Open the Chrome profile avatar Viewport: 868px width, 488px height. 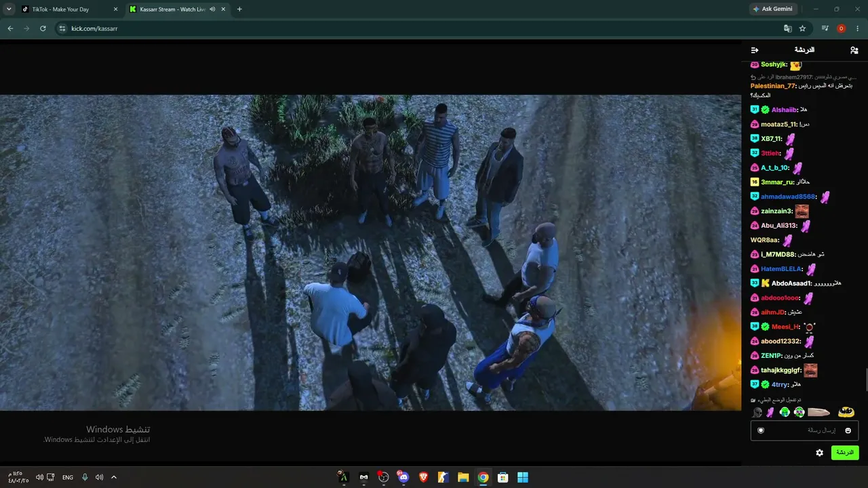click(x=841, y=28)
